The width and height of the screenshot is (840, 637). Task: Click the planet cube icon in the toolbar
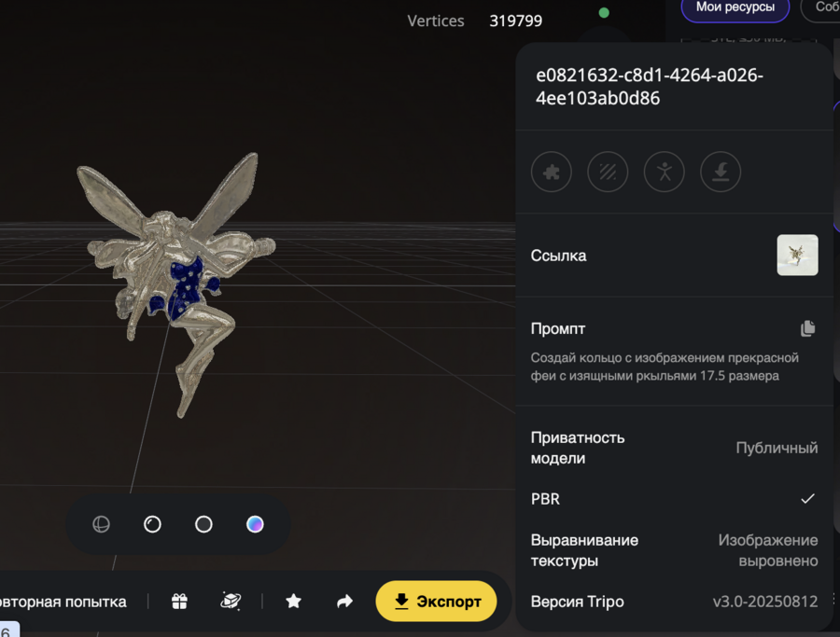pyautogui.click(x=231, y=602)
